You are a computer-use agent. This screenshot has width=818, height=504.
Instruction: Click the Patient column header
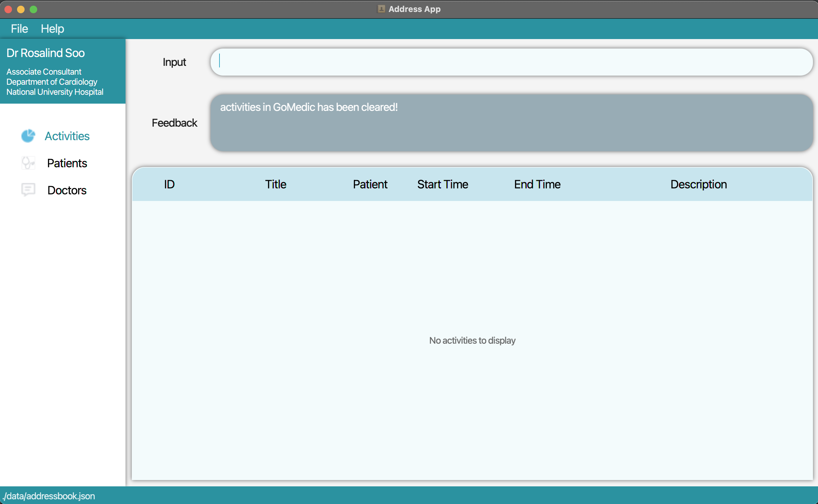click(370, 184)
